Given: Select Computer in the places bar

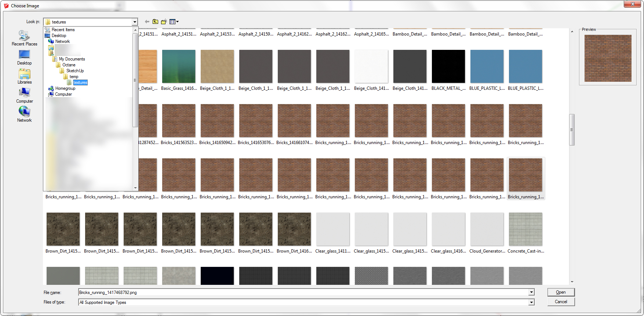Looking at the screenshot, I should tap(24, 96).
